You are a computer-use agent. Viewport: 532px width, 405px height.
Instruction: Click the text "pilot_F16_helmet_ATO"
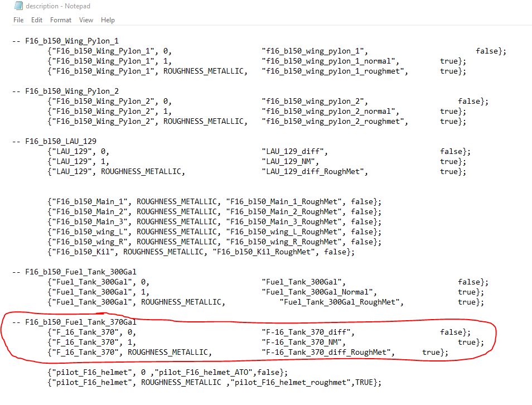[x=204, y=373]
